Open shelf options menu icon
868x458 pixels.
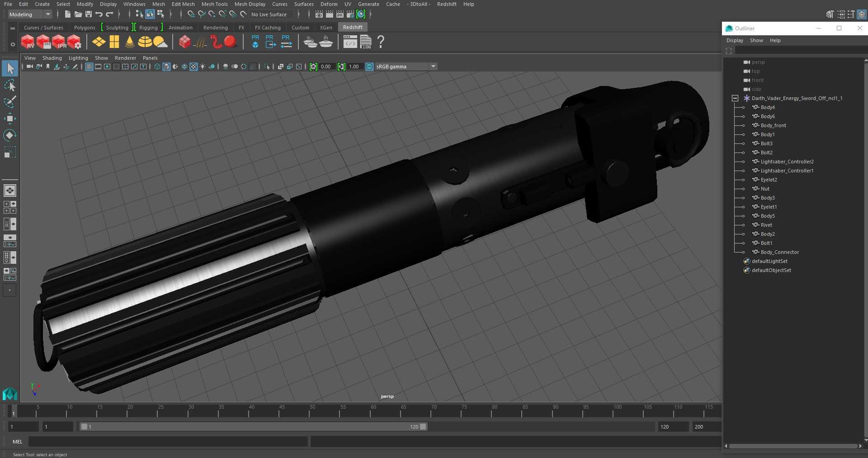click(x=13, y=28)
